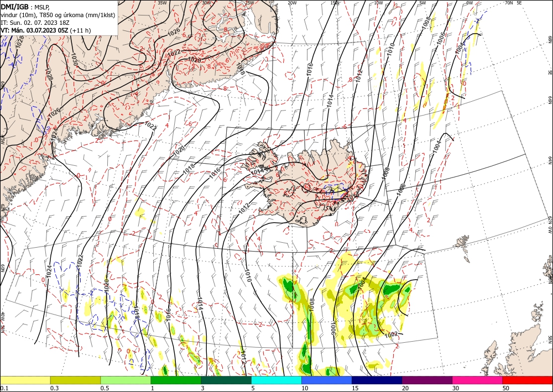Pick the dark green 3–5 legend band
Image resolution: width=553 pixels, height=392 pixels.
[226, 380]
